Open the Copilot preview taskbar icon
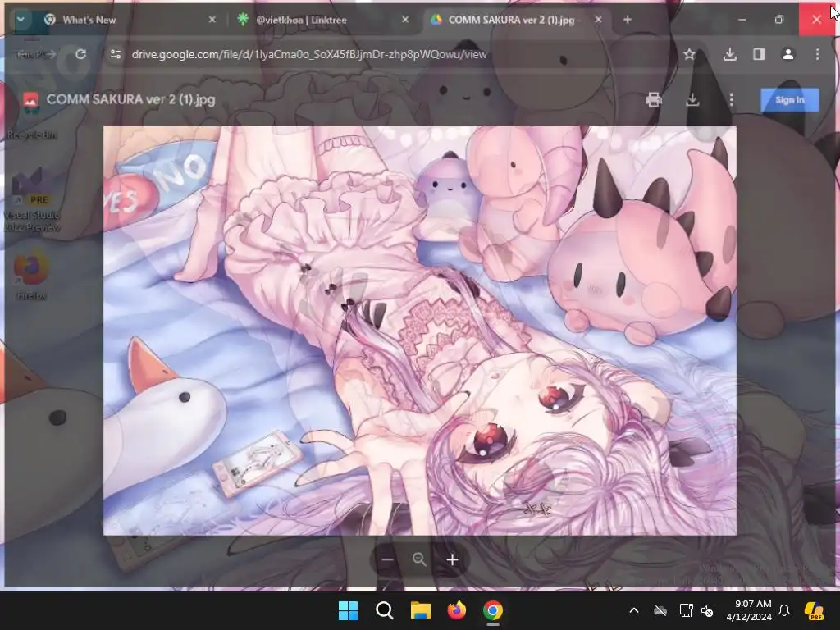Screen dimensions: 840x630 click(x=815, y=610)
